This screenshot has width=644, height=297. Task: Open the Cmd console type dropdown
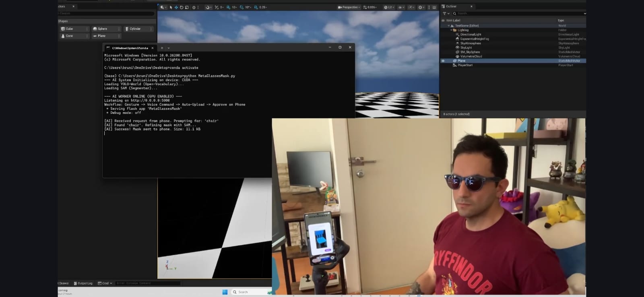tap(105, 283)
